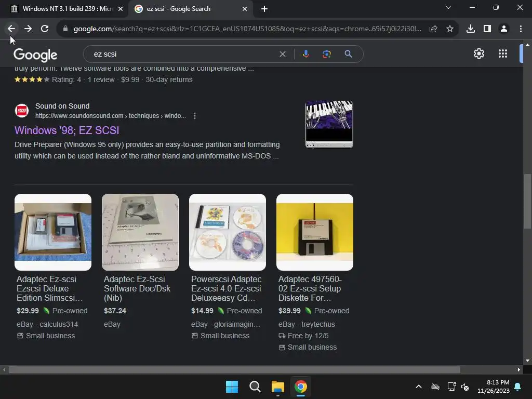The width and height of the screenshot is (532, 399).
Task: Bookmark this tab with star icon
Action: pos(450,29)
